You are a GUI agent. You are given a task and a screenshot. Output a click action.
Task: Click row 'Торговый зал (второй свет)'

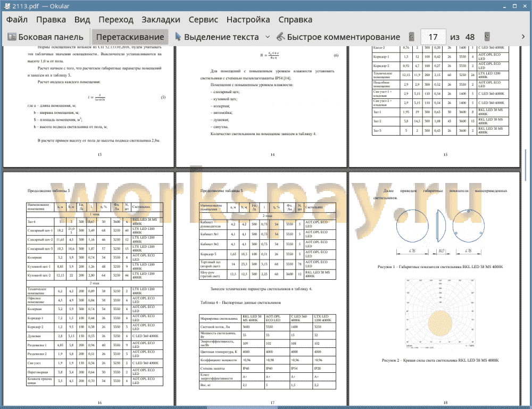[268, 264]
